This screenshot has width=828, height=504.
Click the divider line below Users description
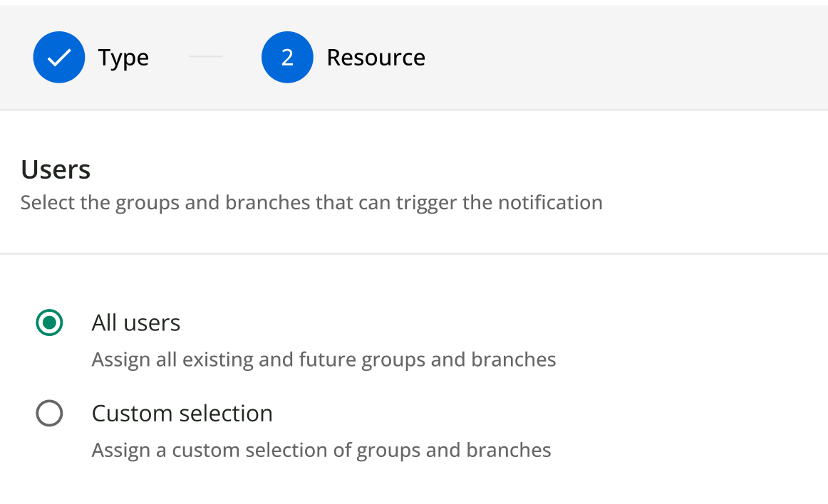point(413,253)
